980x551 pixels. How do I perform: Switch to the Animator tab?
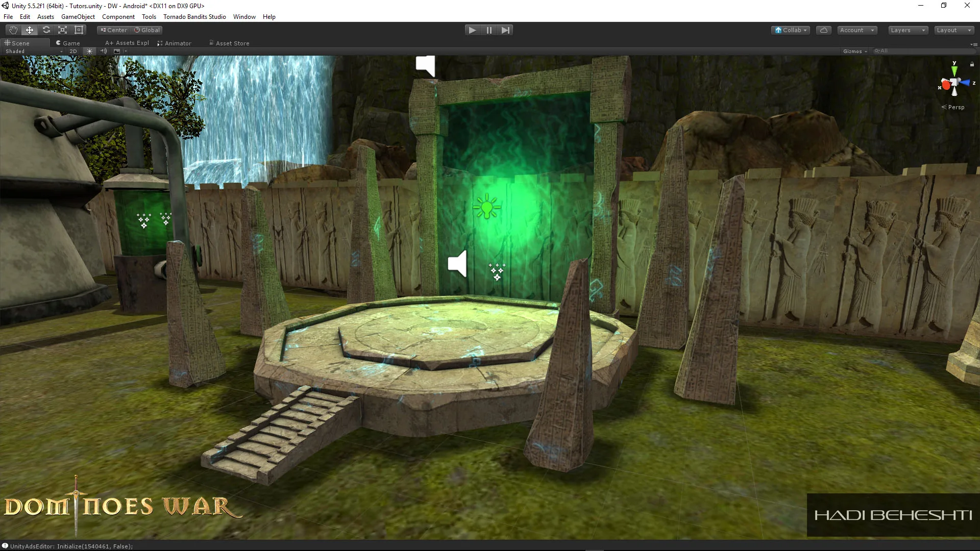click(174, 43)
